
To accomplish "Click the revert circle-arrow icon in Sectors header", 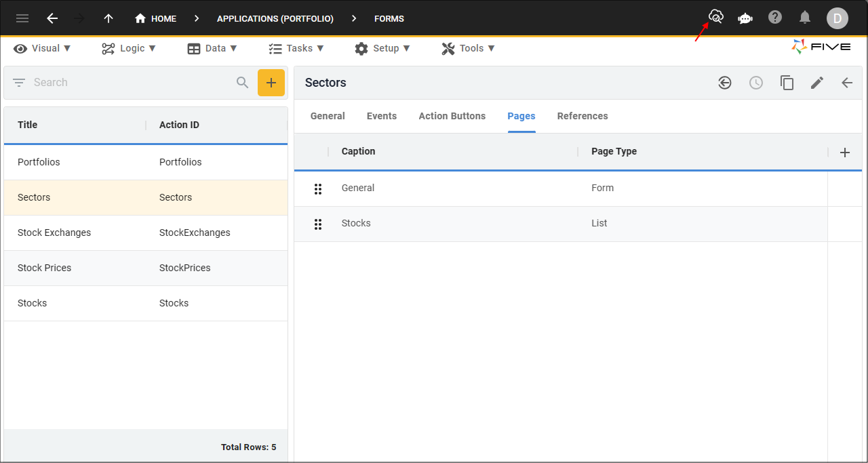I will [725, 83].
